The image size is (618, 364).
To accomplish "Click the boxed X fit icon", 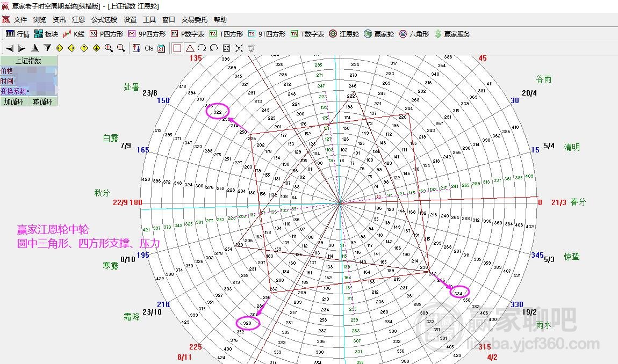I will pyautogui.click(x=226, y=48).
